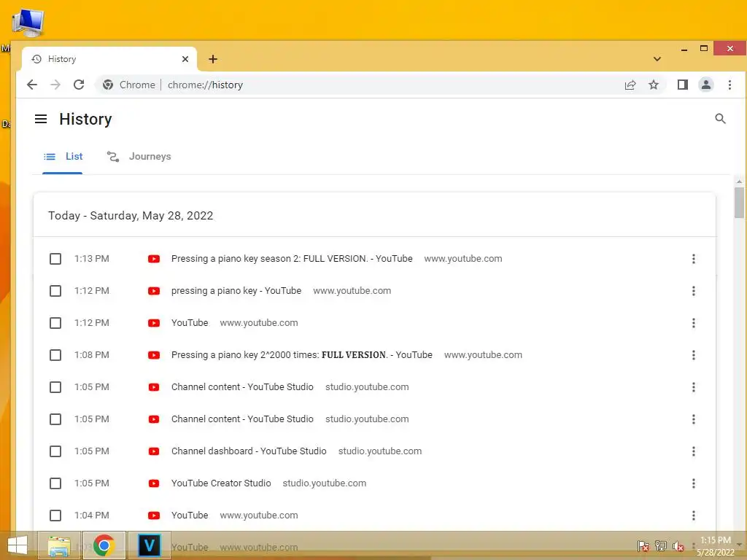Screen dimensions: 747x560
Task: Open actions menu for 'pressing a piano key - YouTube' entry
Action: [x=693, y=290]
